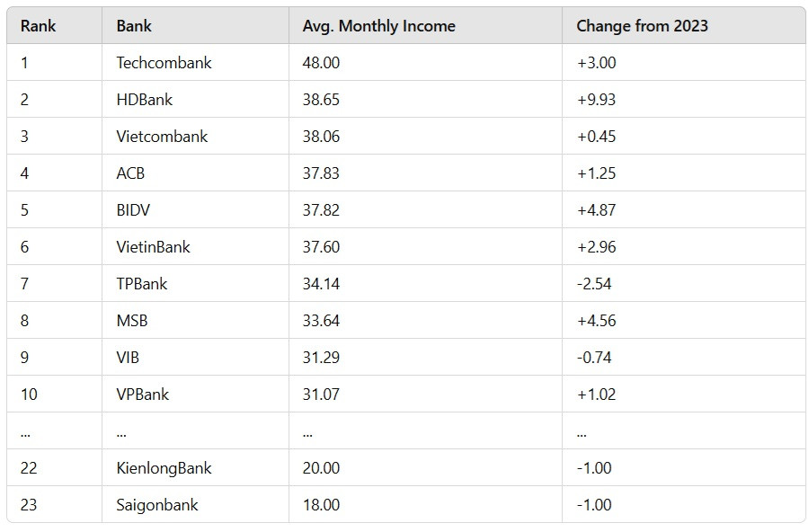Select the ACB bank cell

pos(130,173)
